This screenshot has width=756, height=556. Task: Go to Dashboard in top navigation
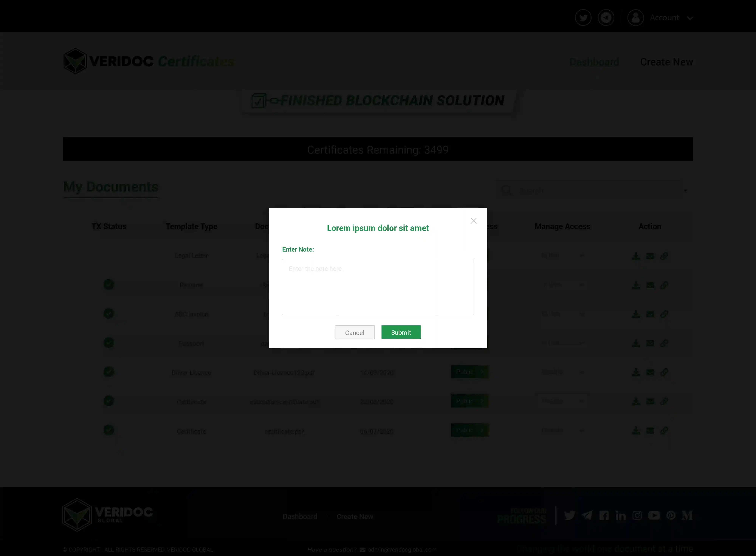[594, 62]
